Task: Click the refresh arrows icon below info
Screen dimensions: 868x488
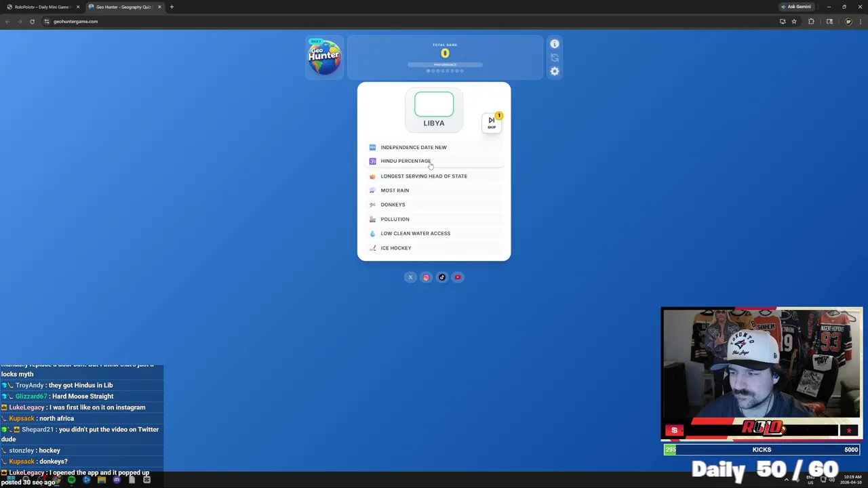Action: pyautogui.click(x=555, y=58)
